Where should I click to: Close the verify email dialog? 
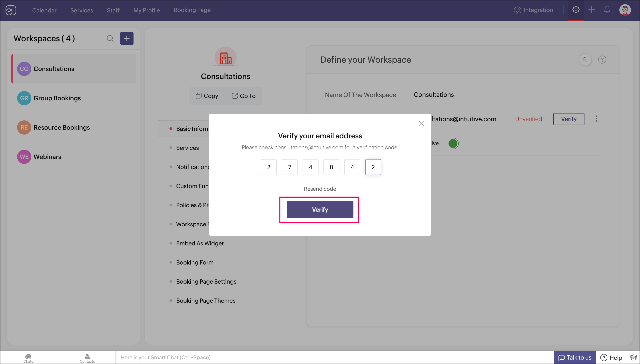pos(421,123)
